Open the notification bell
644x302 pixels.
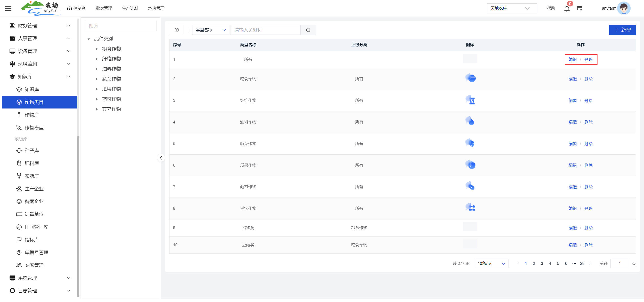566,9
